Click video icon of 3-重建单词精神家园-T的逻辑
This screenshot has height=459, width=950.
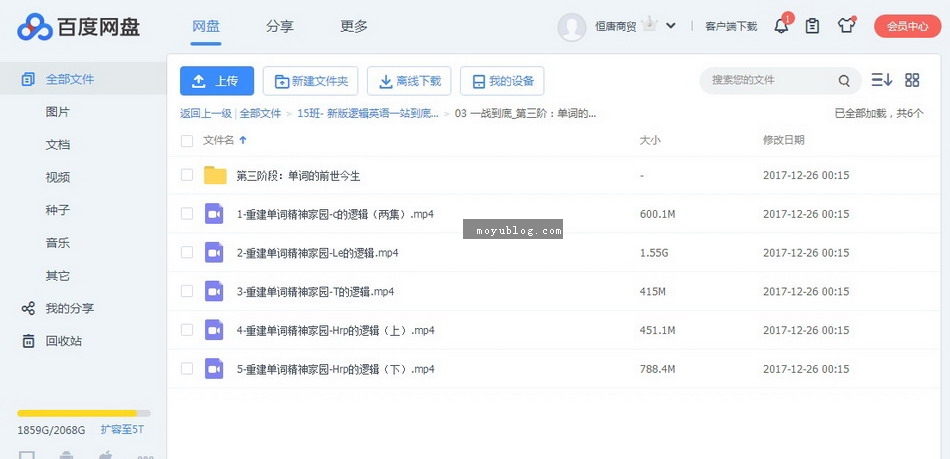(214, 291)
